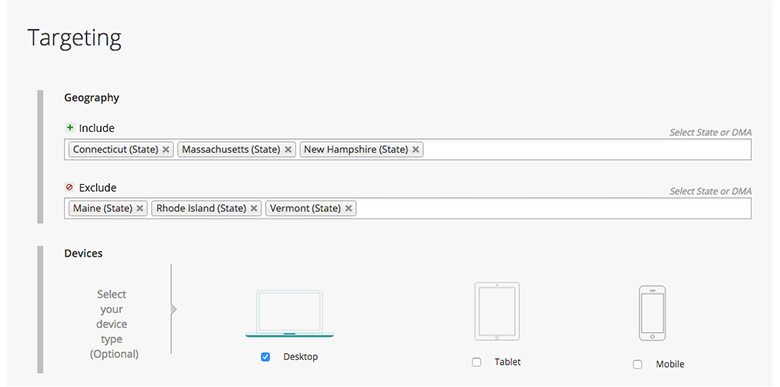Click the Tablet label text
This screenshot has width=780, height=387.
click(507, 362)
